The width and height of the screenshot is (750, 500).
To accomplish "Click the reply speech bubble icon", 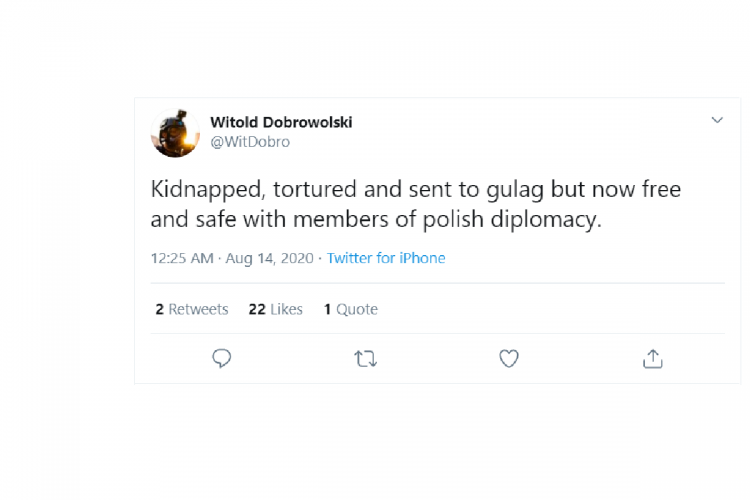I will [222, 358].
